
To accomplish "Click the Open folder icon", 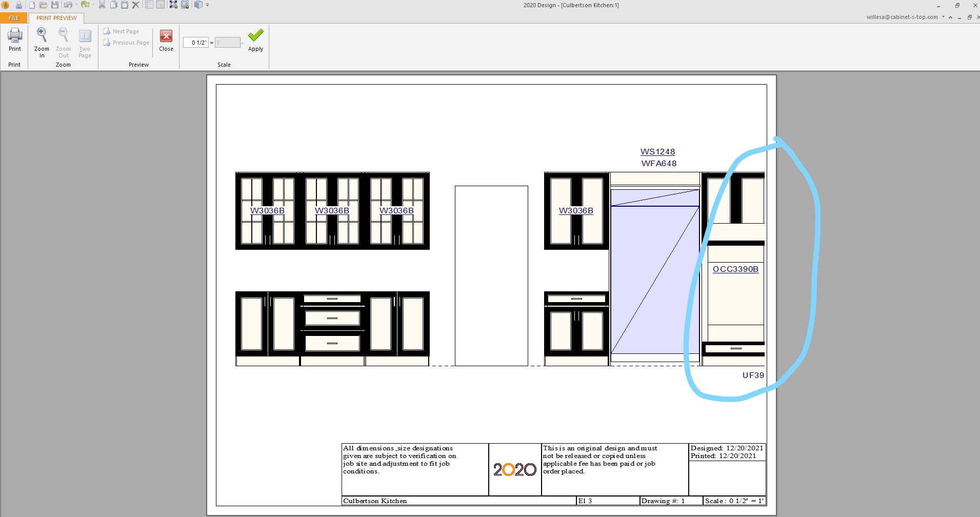I will click(x=44, y=5).
